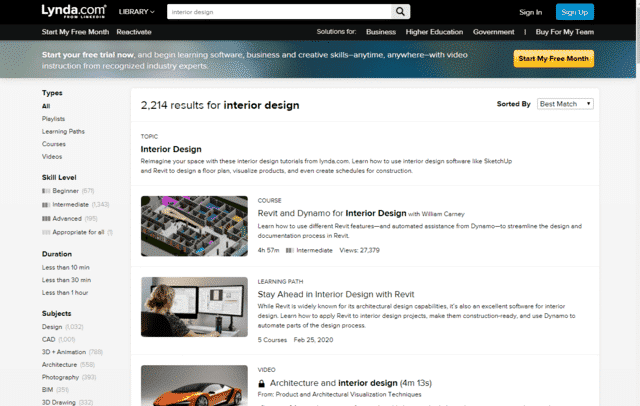Click the Beginner skill level bars icon

(x=46, y=191)
